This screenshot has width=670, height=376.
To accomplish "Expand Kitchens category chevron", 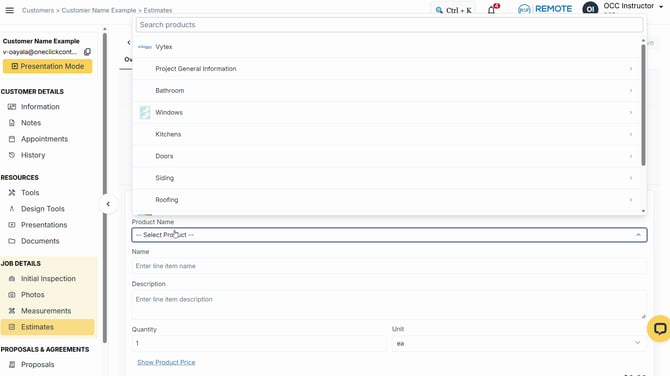I will [631, 134].
